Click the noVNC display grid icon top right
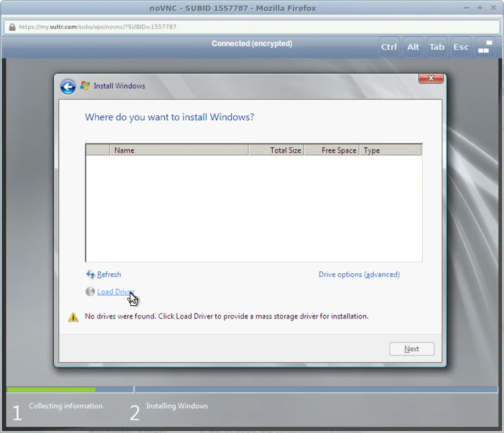This screenshot has height=433, width=504. pos(484,47)
